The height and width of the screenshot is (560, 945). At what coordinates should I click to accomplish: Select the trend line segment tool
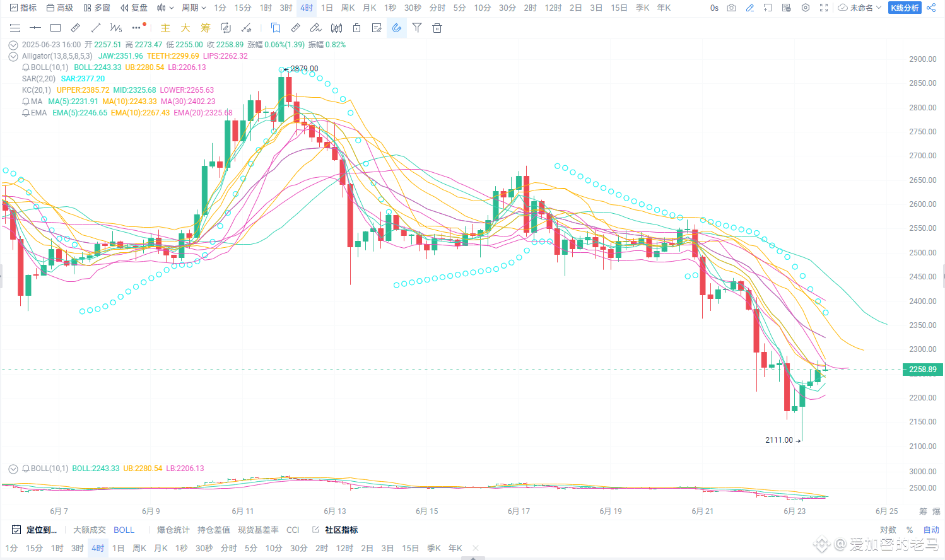point(96,28)
